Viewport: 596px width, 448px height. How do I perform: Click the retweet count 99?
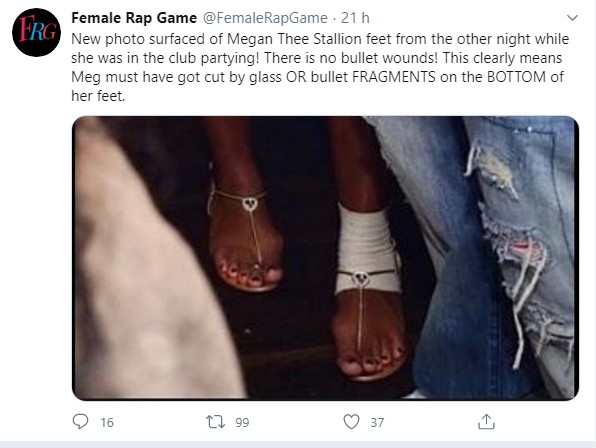click(242, 423)
